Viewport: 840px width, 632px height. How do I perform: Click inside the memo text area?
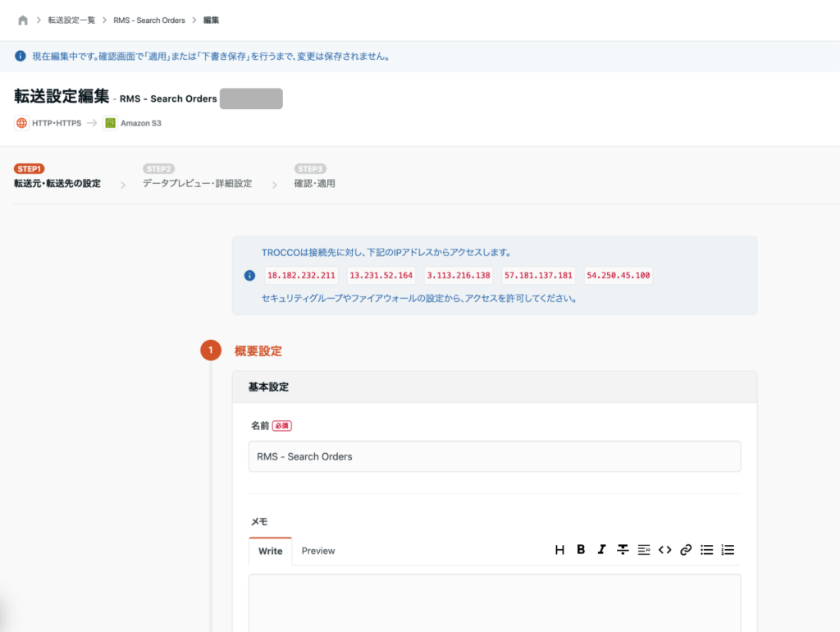tap(494, 603)
